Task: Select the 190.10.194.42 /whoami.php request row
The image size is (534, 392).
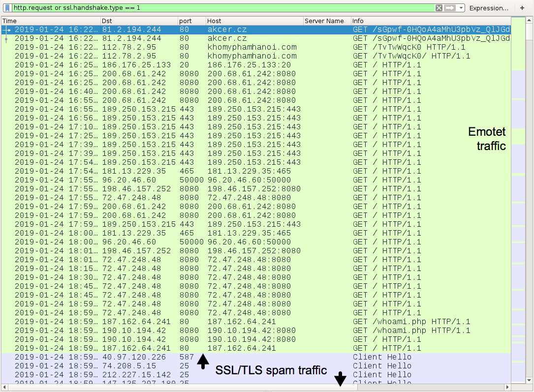Action: (x=256, y=331)
